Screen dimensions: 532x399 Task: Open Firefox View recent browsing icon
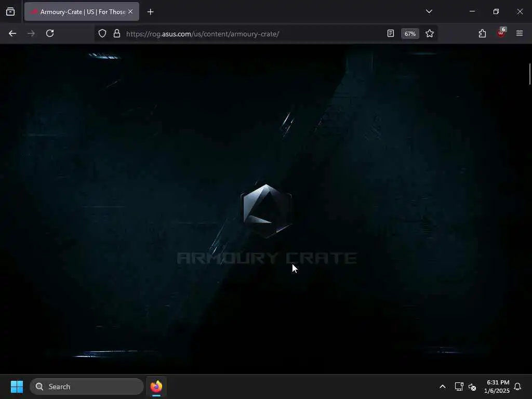(x=10, y=11)
